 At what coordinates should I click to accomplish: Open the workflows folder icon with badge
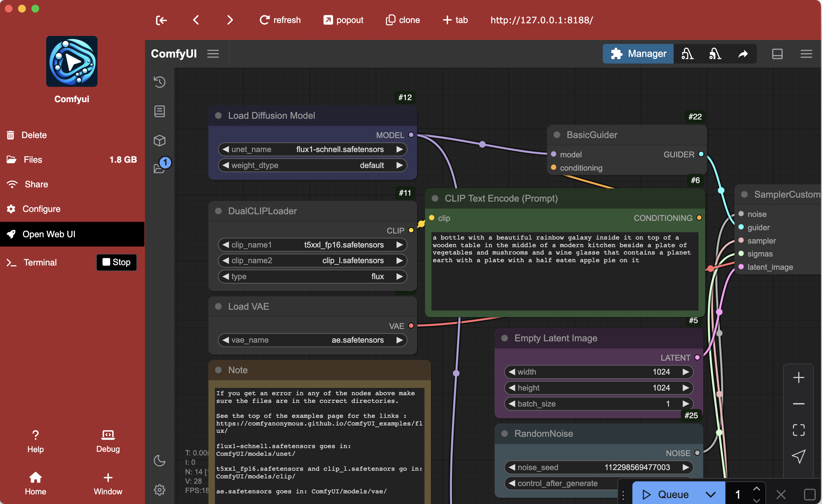coord(159,168)
